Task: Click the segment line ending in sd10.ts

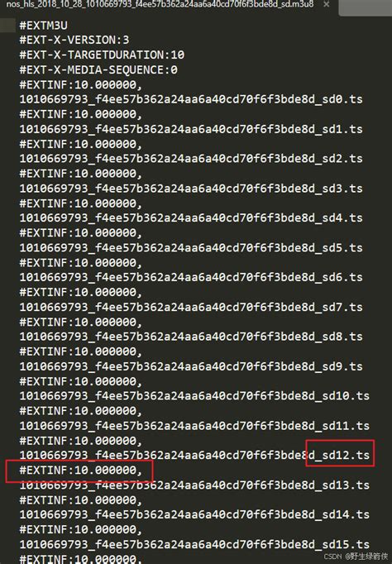Action: pyautogui.click(x=194, y=396)
